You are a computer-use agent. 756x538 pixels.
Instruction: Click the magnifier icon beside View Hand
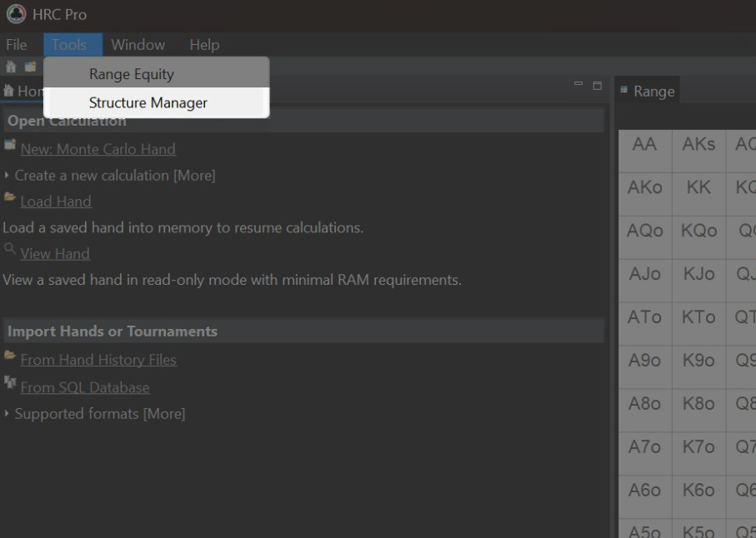(10, 250)
